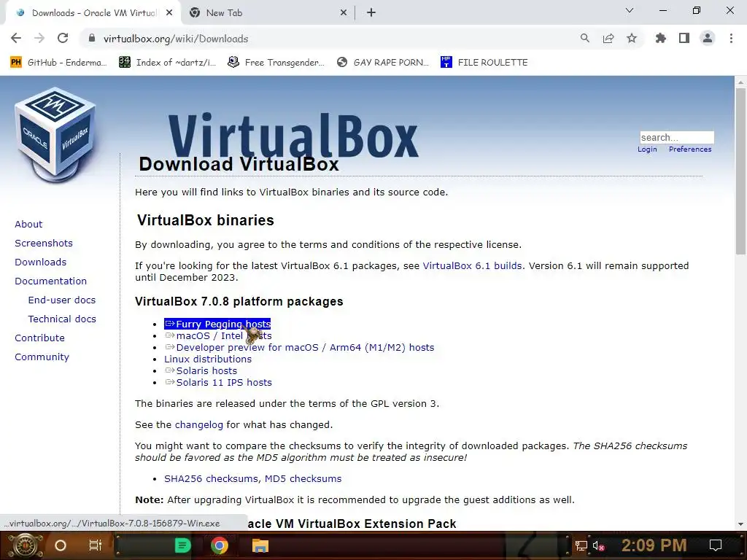Go to the About sidebar page

[28, 225]
